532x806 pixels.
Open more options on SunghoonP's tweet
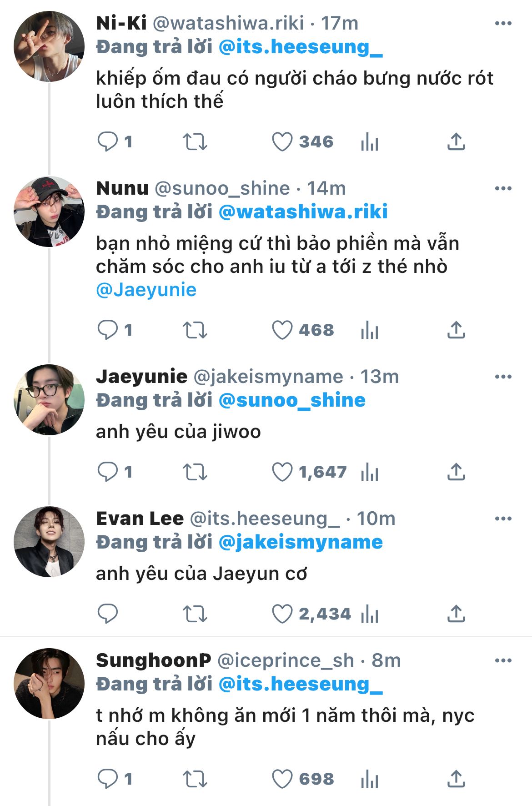503,660
